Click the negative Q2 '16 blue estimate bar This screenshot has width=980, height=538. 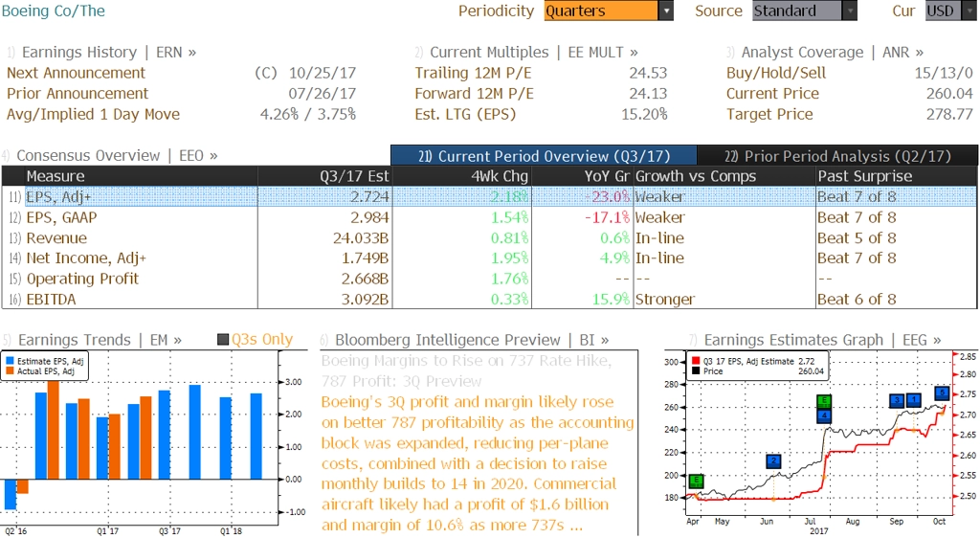click(10, 494)
